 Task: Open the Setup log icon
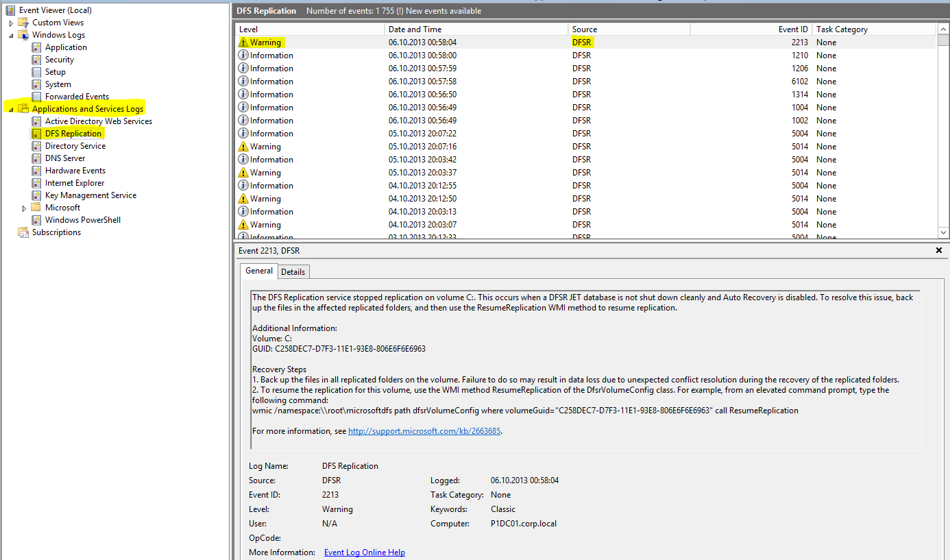[36, 72]
